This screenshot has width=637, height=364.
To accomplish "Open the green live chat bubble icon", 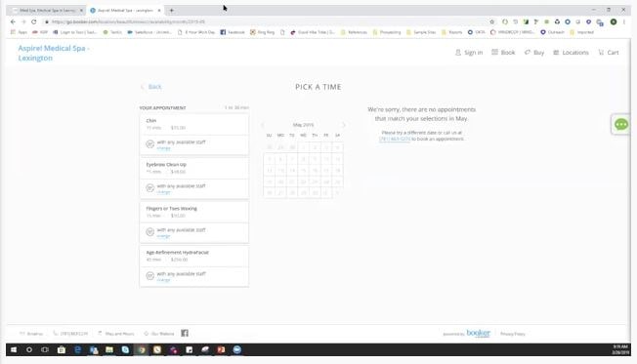I will [621, 124].
